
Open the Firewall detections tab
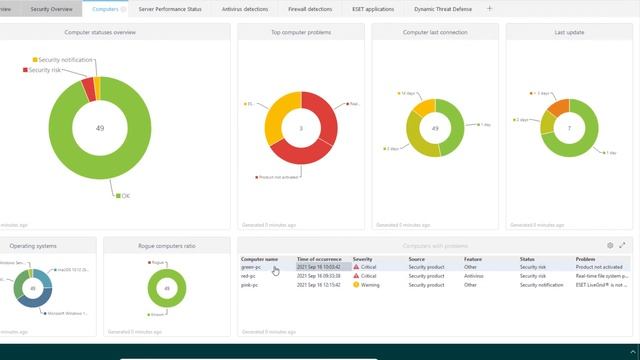[310, 9]
